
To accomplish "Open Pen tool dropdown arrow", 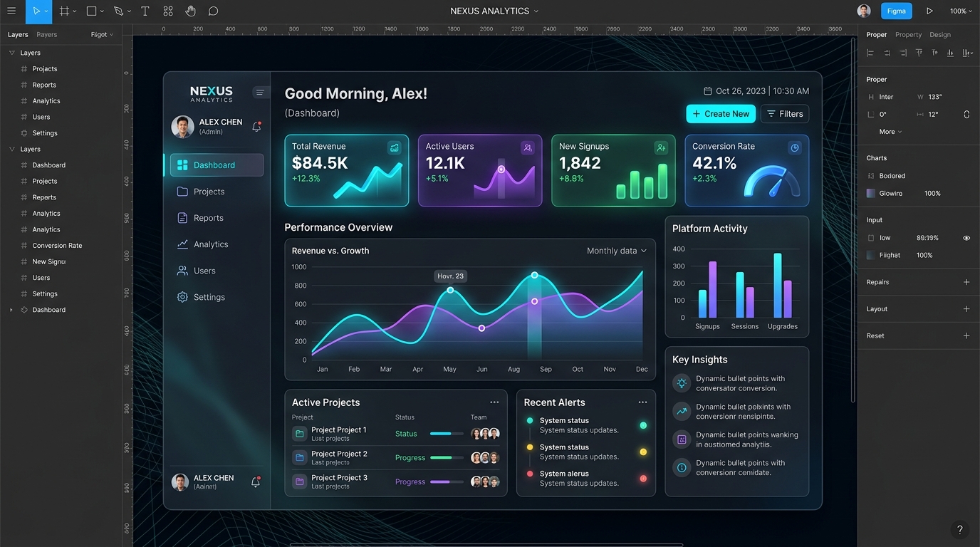I will coord(129,11).
